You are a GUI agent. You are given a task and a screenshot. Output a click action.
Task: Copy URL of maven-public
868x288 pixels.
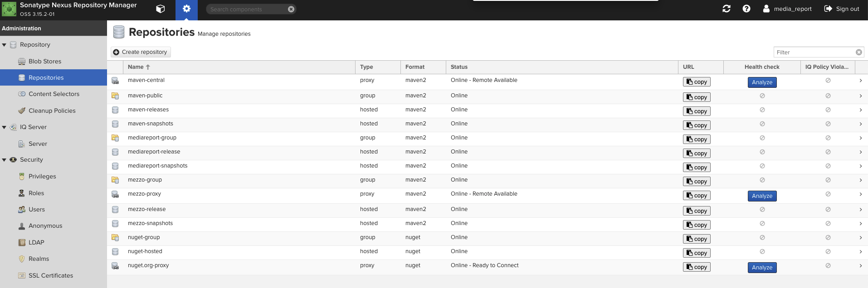coord(697,97)
